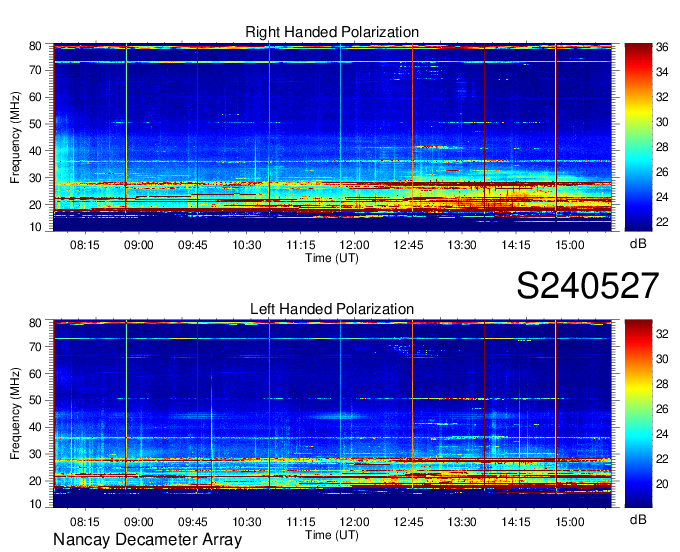
Task: Click the 09:00 tick on the lower time axis
Action: pos(139,522)
